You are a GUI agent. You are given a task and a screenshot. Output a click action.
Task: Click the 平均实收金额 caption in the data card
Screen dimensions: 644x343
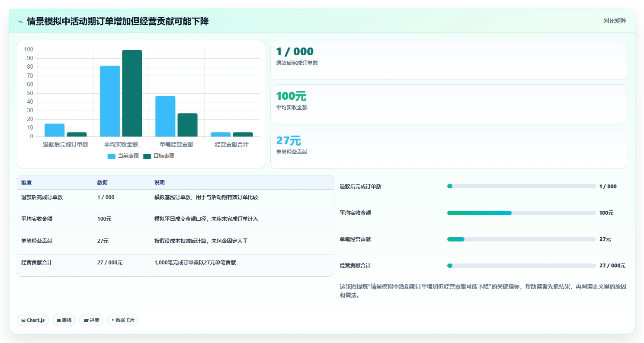[x=292, y=108]
